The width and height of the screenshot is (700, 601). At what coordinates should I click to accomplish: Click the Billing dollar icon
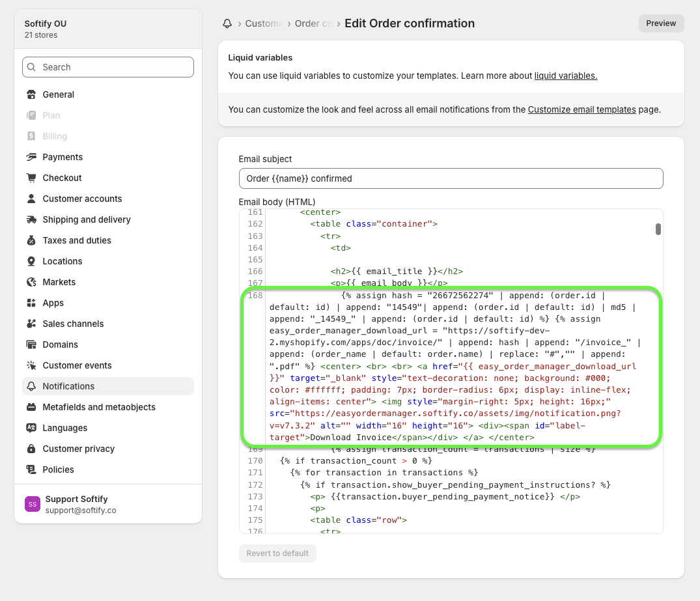pyautogui.click(x=31, y=136)
